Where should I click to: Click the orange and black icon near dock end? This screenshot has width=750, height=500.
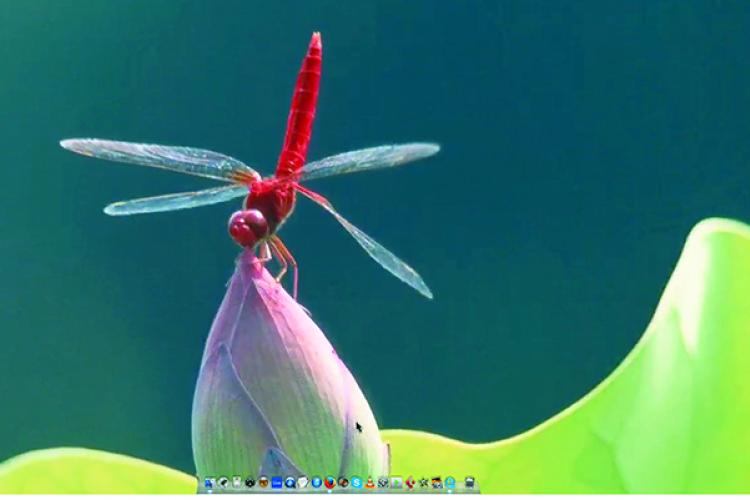click(437, 482)
